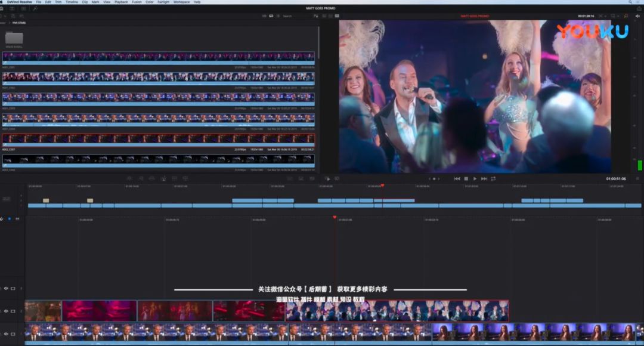This screenshot has width=644, height=346.
Task: Skip forward to the next clip
Action: pyautogui.click(x=484, y=178)
